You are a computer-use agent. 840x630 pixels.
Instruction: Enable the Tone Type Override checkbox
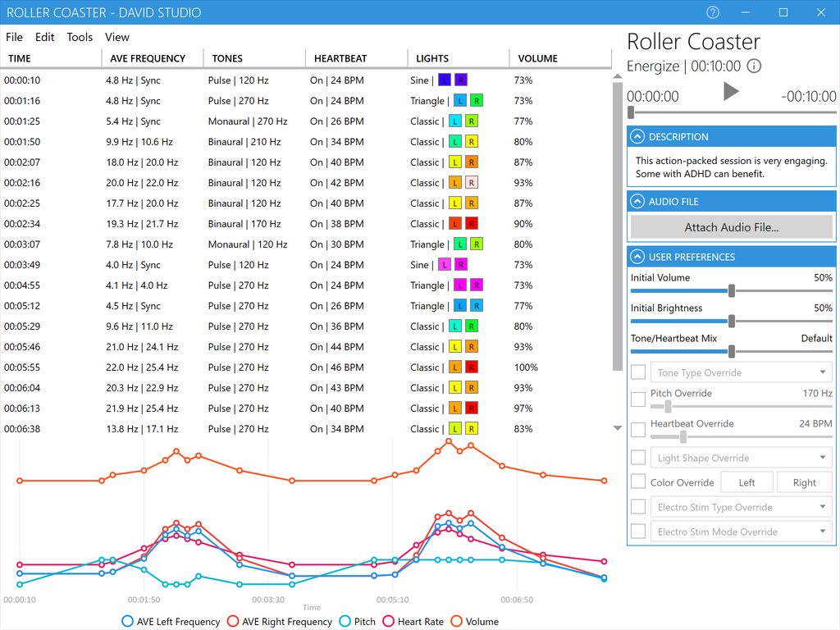(x=638, y=372)
